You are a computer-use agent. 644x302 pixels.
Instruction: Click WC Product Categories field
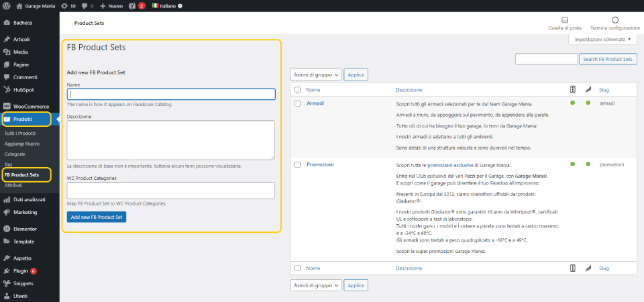[171, 190]
